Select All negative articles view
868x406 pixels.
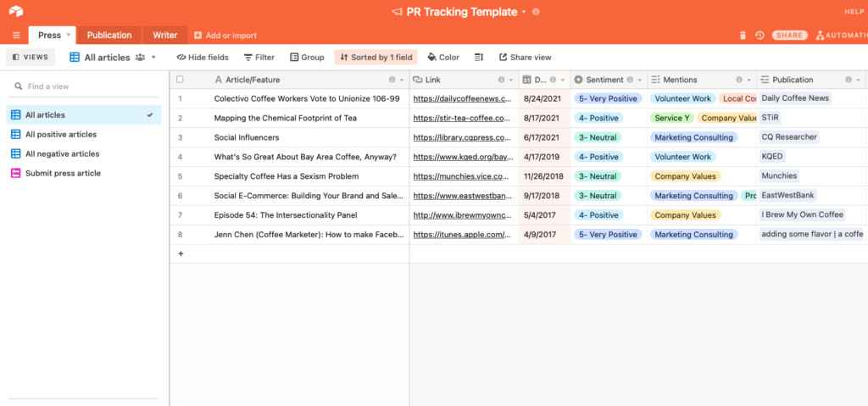coord(84,153)
